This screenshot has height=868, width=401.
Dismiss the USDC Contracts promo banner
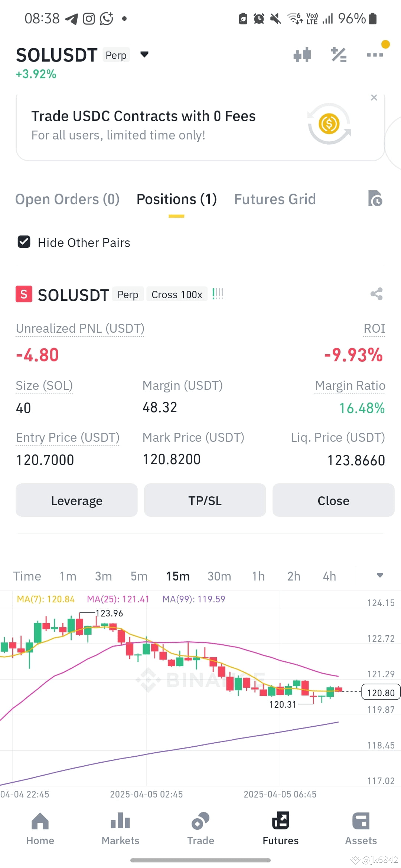(x=374, y=98)
